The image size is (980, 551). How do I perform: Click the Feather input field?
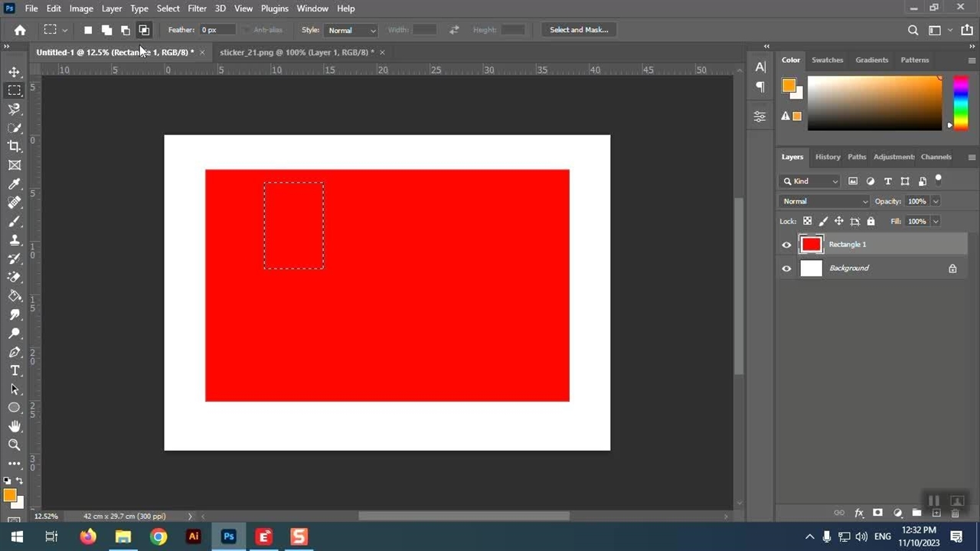[217, 30]
